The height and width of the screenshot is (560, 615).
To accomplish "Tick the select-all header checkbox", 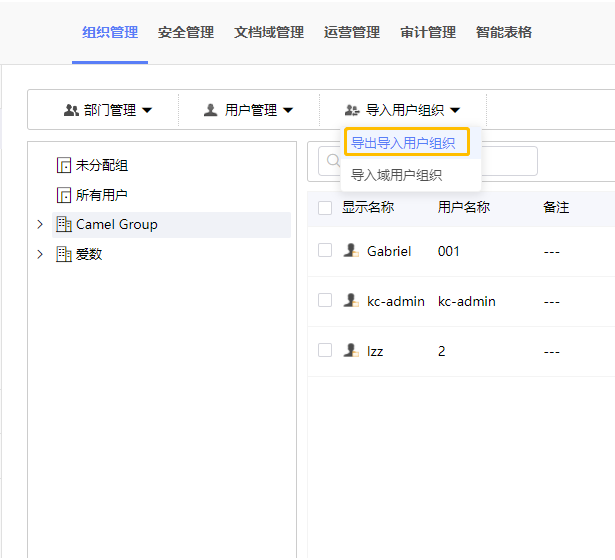I will click(x=325, y=208).
